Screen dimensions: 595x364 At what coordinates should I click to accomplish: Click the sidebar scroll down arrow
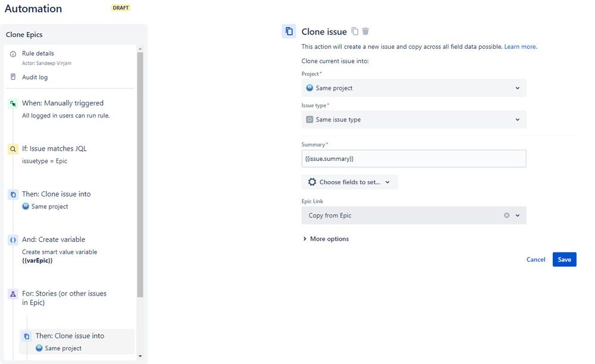click(x=140, y=356)
